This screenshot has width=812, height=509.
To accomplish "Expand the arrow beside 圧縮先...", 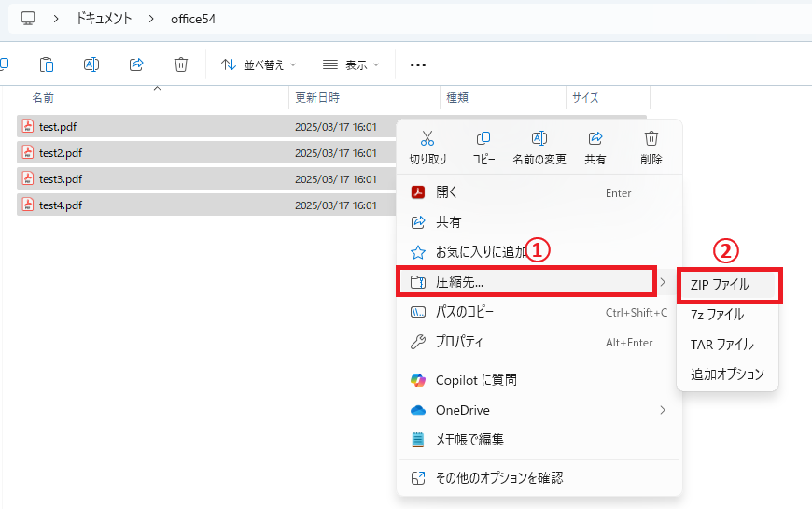I will pyautogui.click(x=663, y=282).
